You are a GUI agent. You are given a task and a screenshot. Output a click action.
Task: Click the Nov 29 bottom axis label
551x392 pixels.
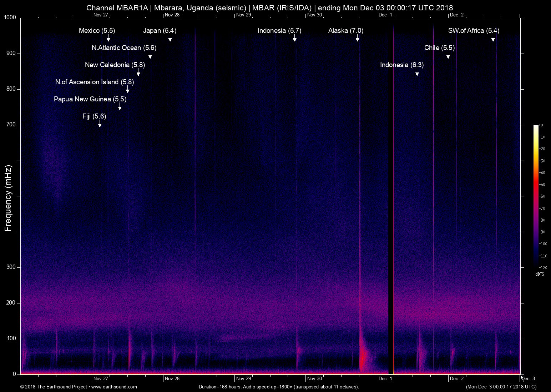pyautogui.click(x=243, y=379)
